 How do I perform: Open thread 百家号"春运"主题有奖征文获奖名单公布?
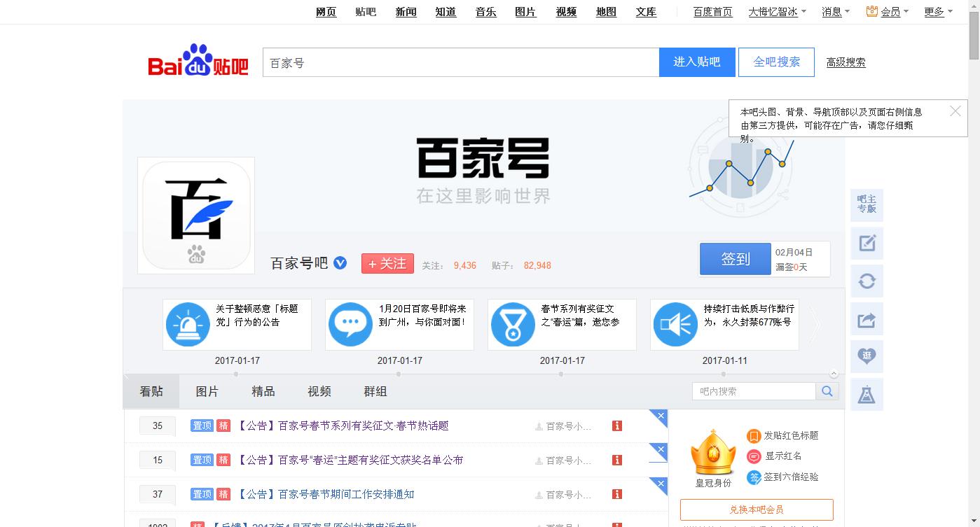350,460
